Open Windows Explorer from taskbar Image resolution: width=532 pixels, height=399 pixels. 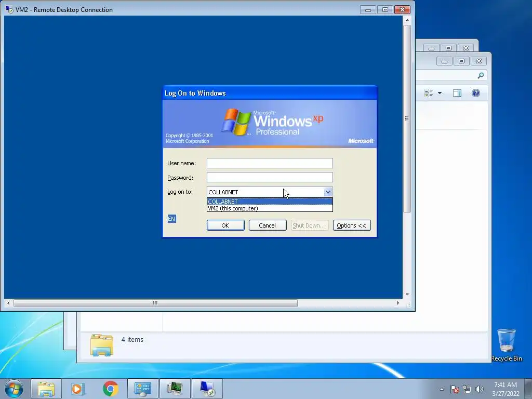click(46, 389)
